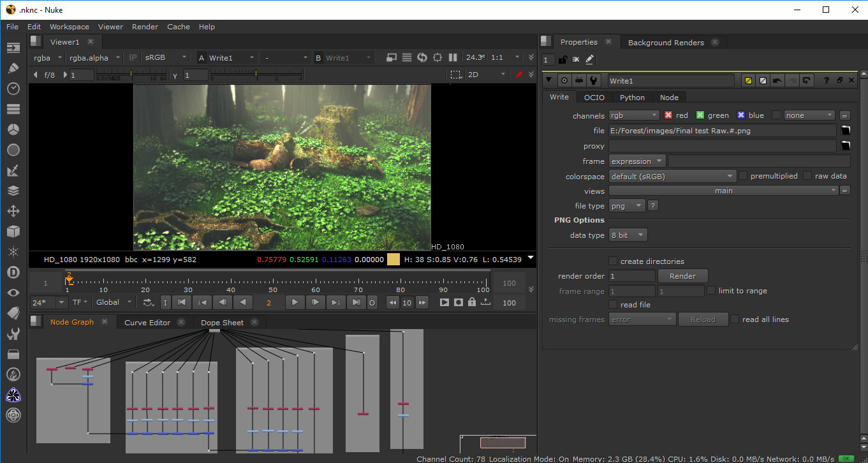
Task: Click the file browse folder icon
Action: point(846,130)
